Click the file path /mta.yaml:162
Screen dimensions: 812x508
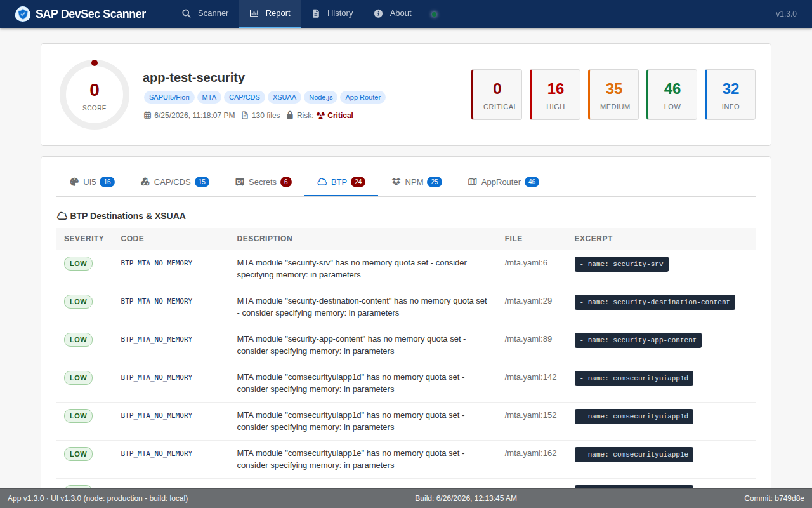pos(530,453)
